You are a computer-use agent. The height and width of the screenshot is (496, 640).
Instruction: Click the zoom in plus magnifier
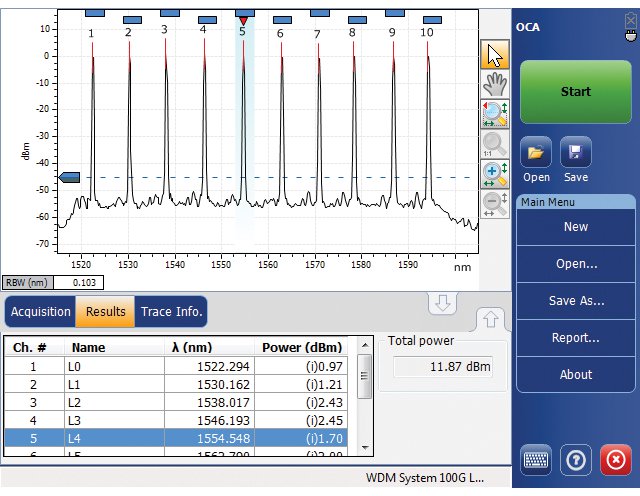point(495,174)
